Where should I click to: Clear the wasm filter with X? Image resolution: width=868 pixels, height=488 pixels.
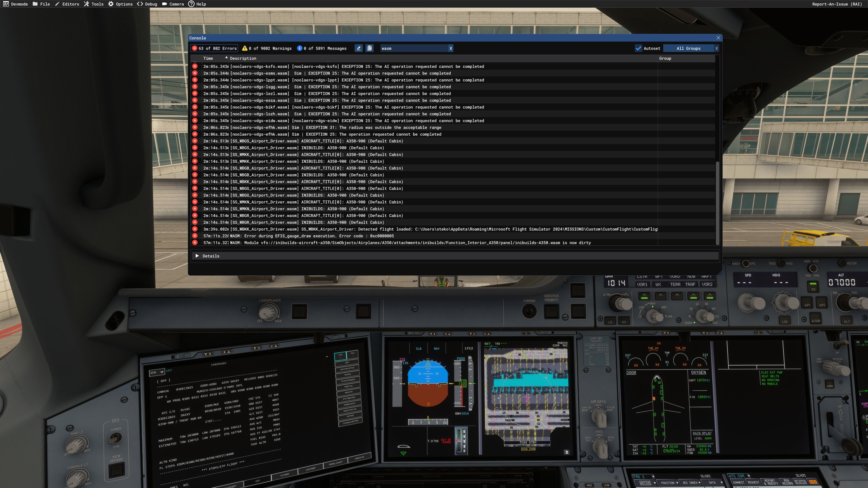pos(451,49)
